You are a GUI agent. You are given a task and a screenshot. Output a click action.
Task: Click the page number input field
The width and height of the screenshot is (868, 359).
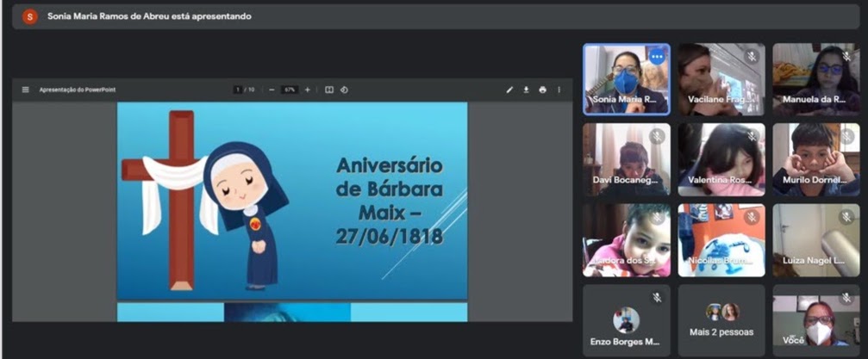tap(238, 90)
